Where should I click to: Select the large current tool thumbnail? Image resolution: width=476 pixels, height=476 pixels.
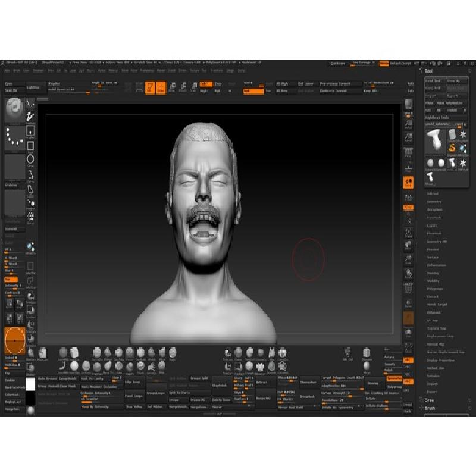435,141
